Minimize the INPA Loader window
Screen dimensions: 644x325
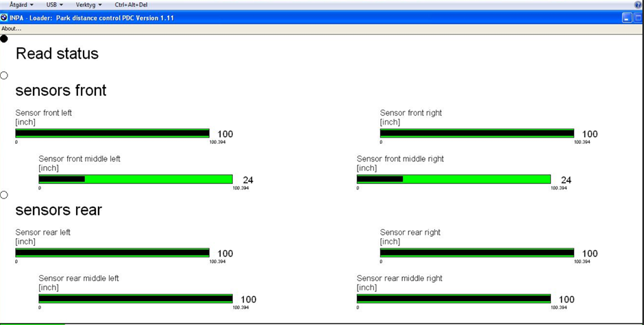tap(627, 18)
